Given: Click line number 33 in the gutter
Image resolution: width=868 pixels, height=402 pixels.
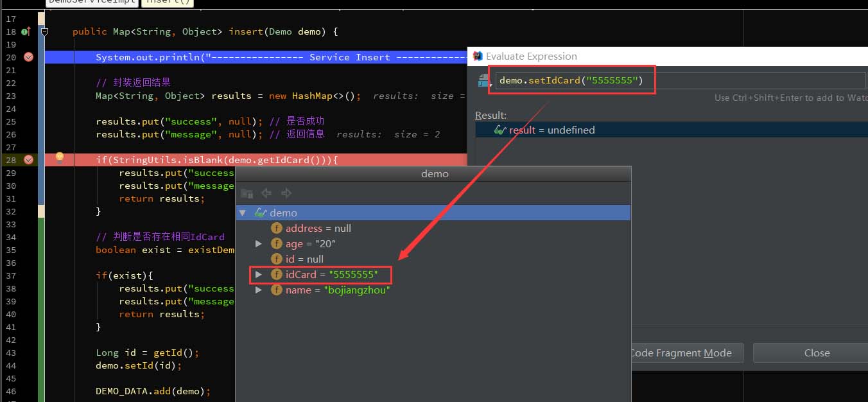Looking at the screenshot, I should click(x=11, y=224).
